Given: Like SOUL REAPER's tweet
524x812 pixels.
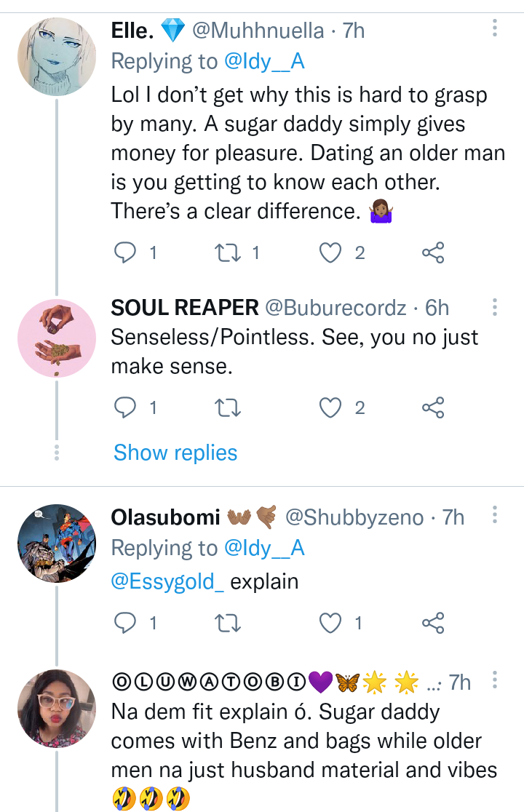Looking at the screenshot, I should [331, 408].
